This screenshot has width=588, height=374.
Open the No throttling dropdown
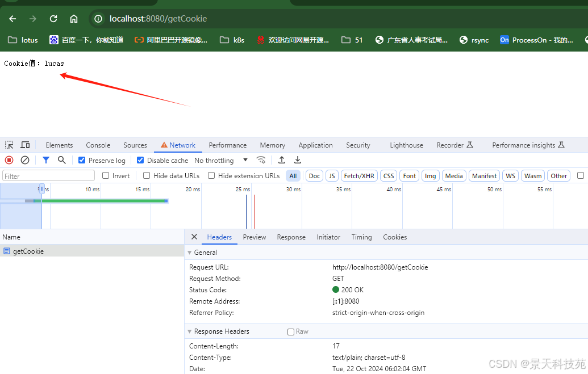(x=222, y=161)
